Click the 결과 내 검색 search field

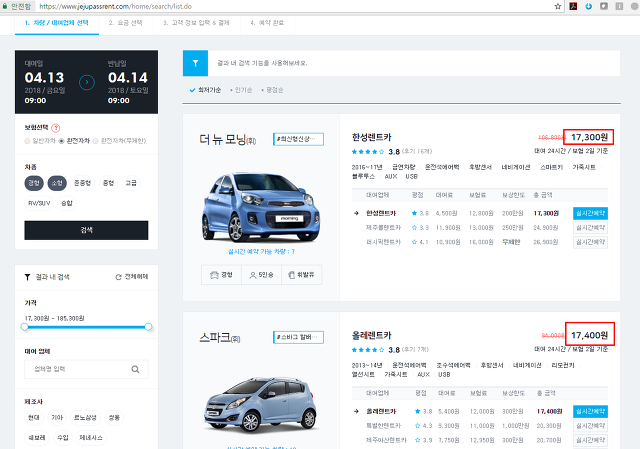414,63
